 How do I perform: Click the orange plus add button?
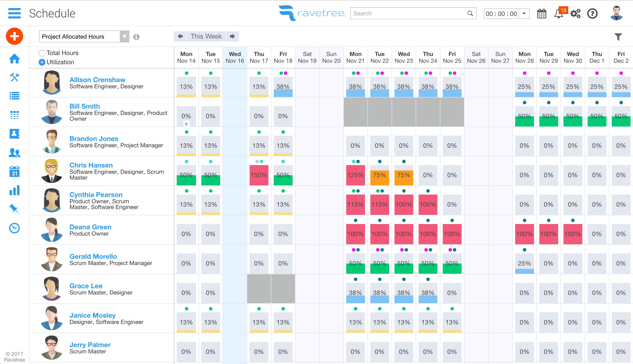pyautogui.click(x=14, y=36)
